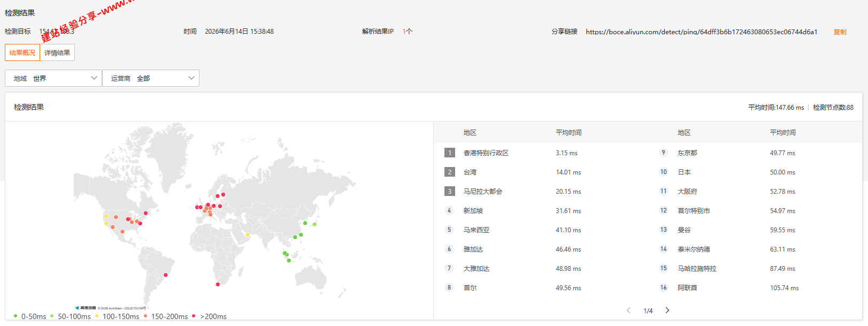
Task: Select the 首尔 region row
Action: pyautogui.click(x=541, y=288)
